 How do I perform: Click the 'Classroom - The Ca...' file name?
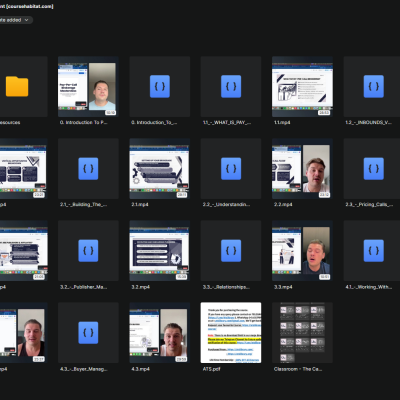(x=298, y=369)
